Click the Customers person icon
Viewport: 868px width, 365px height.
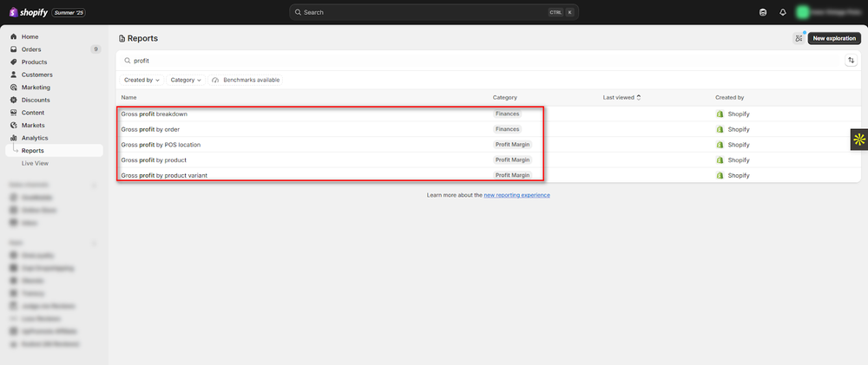14,75
